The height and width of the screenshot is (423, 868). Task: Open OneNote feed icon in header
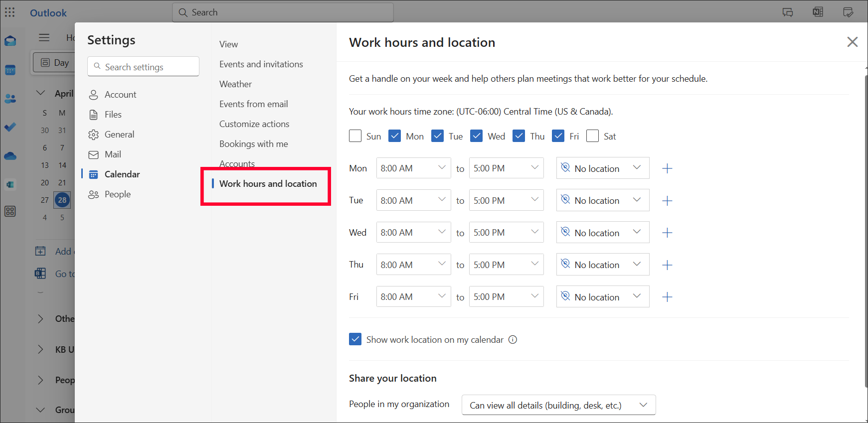pyautogui.click(x=818, y=12)
